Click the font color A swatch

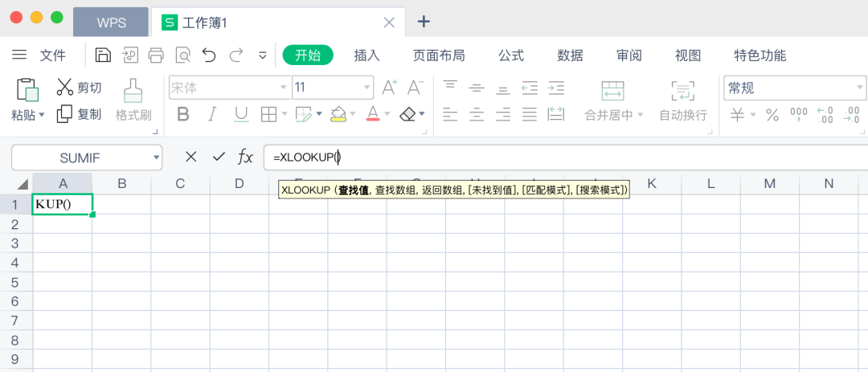tap(373, 115)
